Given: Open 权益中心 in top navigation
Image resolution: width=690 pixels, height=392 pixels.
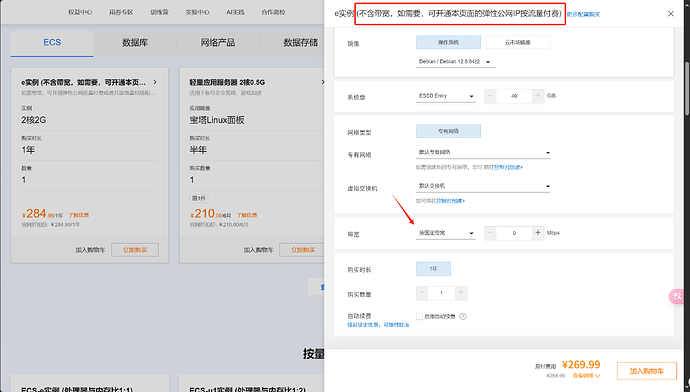Looking at the screenshot, I should [80, 12].
